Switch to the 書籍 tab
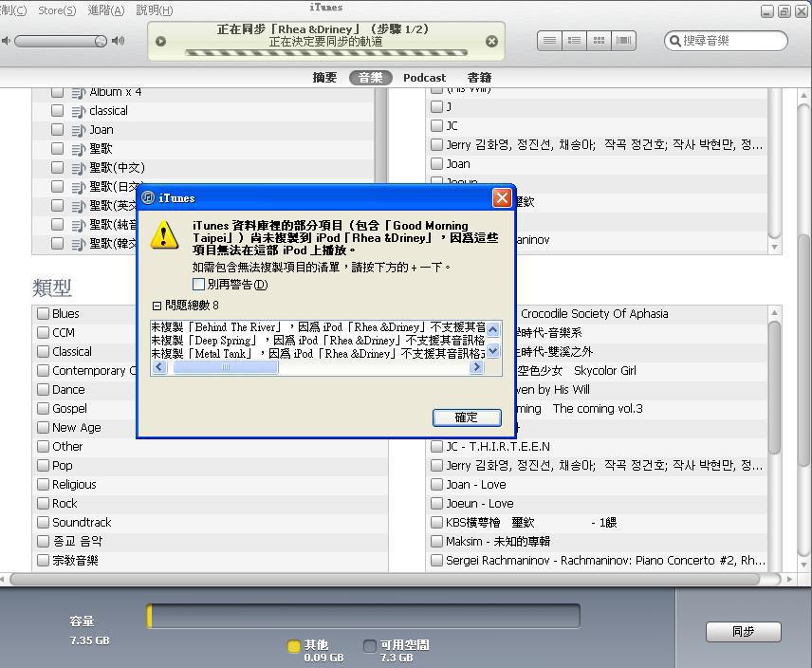The width and height of the screenshot is (812, 668). click(x=479, y=78)
